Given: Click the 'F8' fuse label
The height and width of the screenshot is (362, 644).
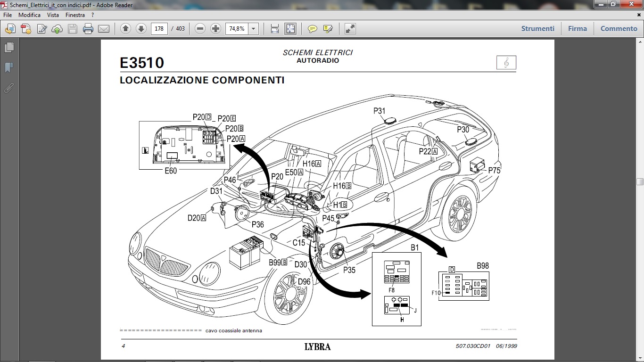Looking at the screenshot, I should (x=392, y=290).
